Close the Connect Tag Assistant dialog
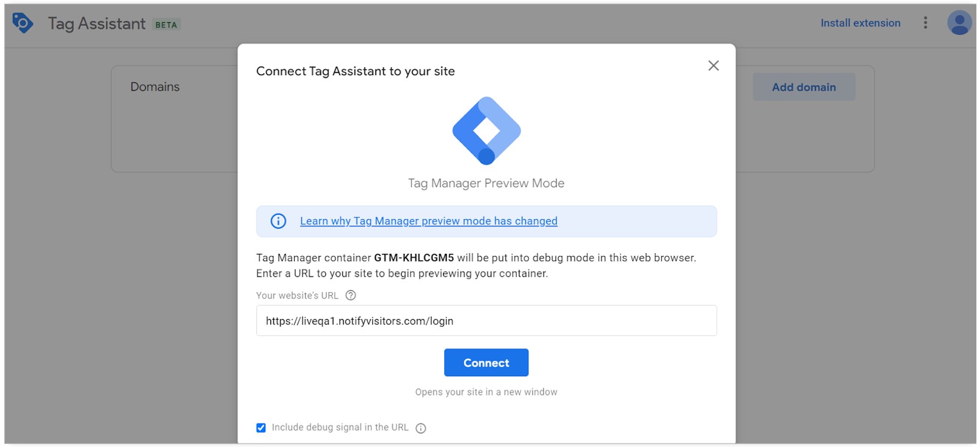This screenshot has height=447, width=980. 713,65
